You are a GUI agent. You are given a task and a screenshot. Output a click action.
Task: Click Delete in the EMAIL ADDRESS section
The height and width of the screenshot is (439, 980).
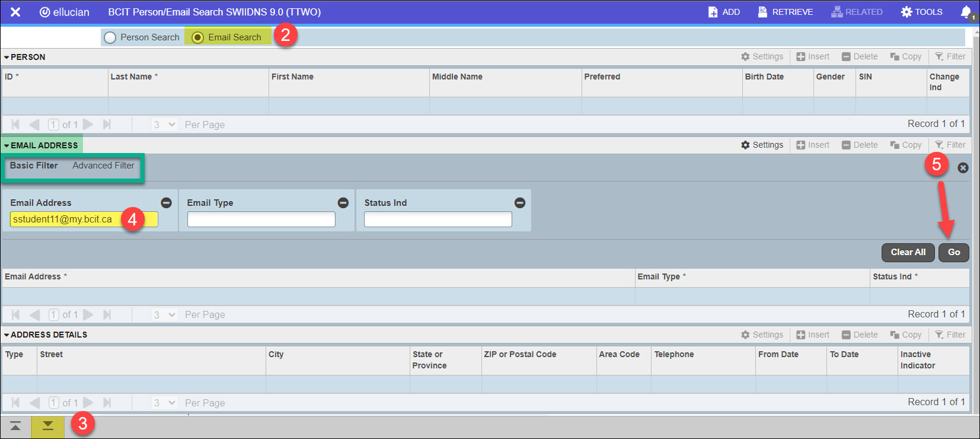click(860, 145)
